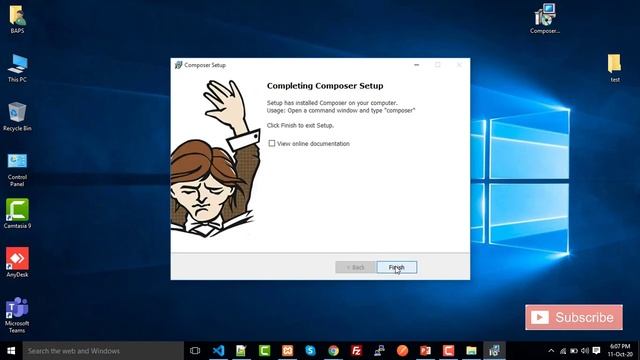Show hidden system tray icons
The image size is (640, 360).
551,351
